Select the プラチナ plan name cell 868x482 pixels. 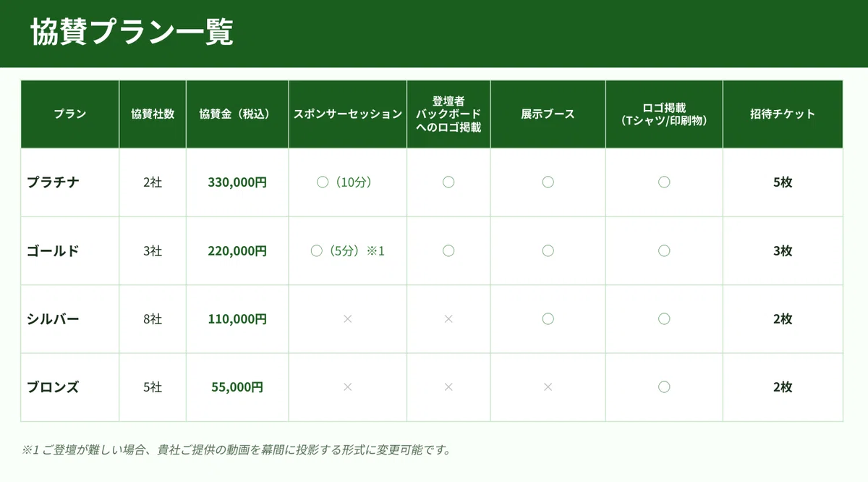click(70, 182)
